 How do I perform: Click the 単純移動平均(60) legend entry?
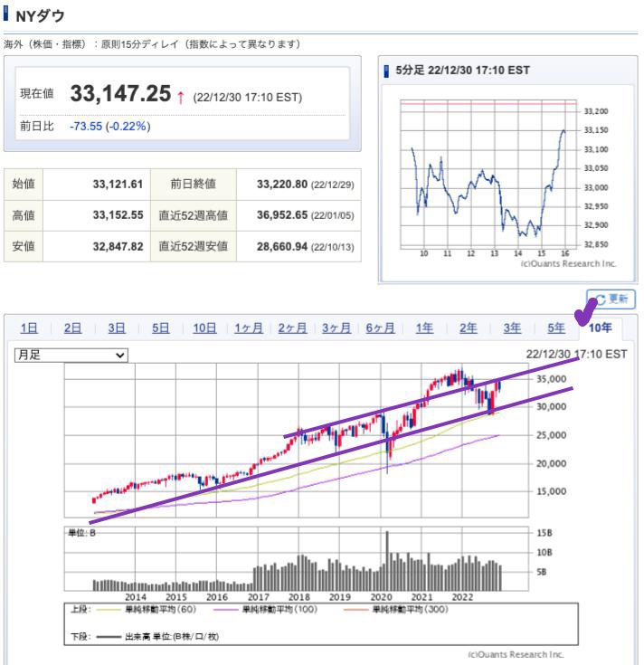[147, 610]
